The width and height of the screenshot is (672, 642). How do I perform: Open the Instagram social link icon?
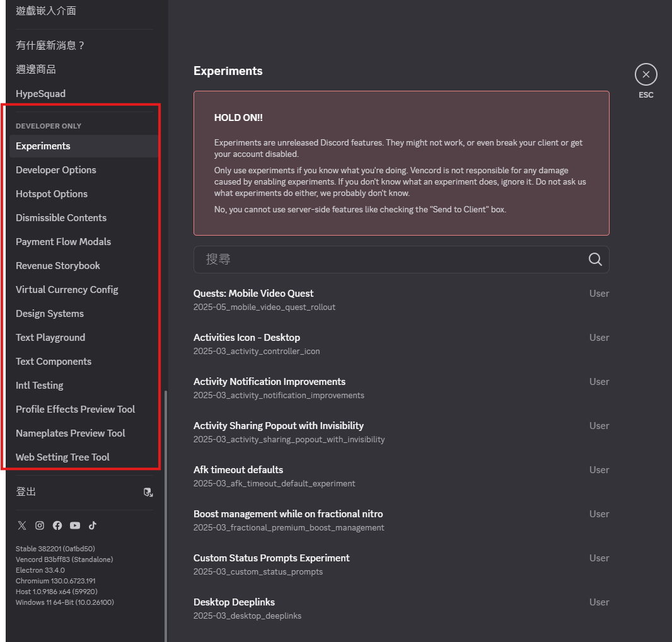(40, 525)
